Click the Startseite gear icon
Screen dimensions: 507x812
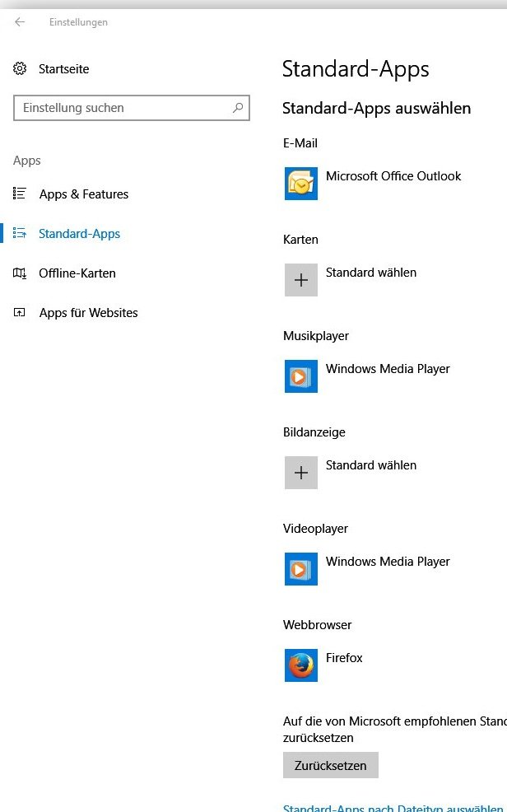click(20, 68)
